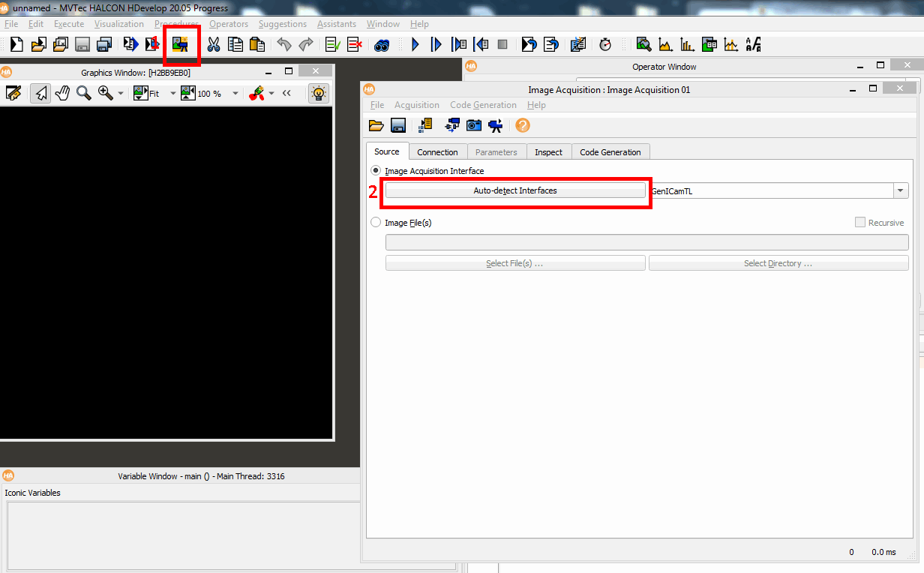Select the hand pan tool in Graphics Window

click(62, 94)
